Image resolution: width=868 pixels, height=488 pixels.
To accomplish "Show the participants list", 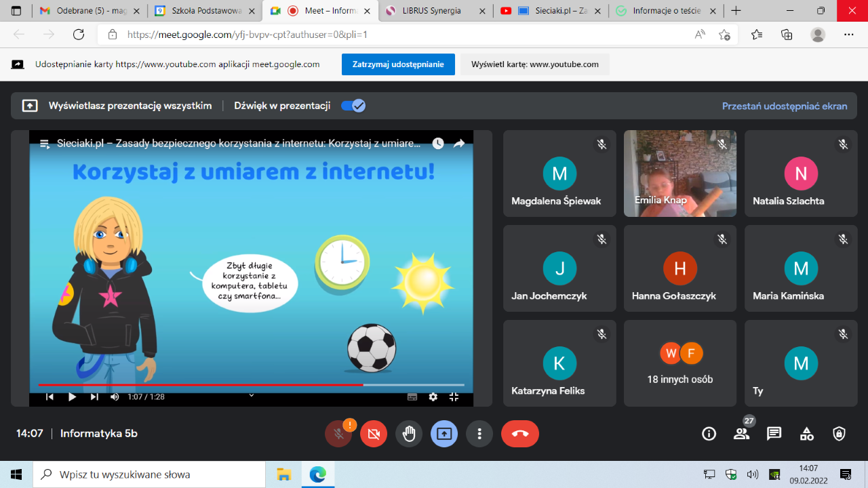I will click(741, 434).
